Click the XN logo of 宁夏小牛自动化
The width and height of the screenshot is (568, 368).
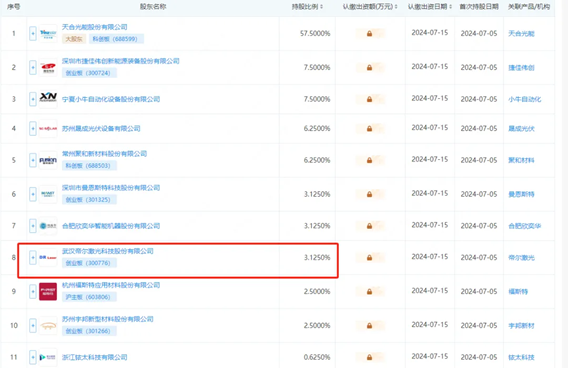point(48,99)
